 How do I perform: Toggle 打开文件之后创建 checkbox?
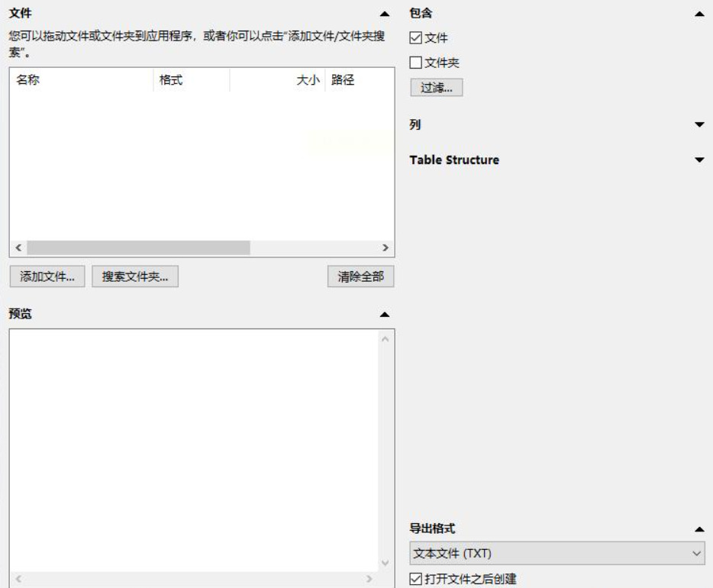point(415,578)
